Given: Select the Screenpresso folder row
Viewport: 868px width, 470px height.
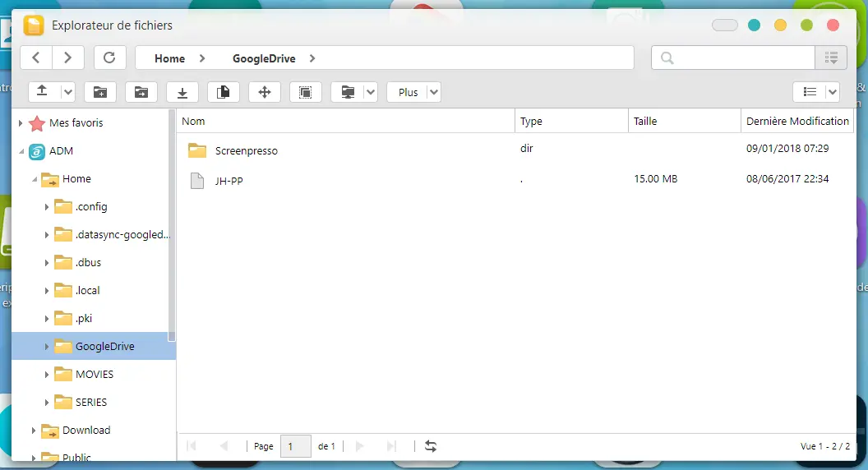Looking at the screenshot, I should (515, 150).
